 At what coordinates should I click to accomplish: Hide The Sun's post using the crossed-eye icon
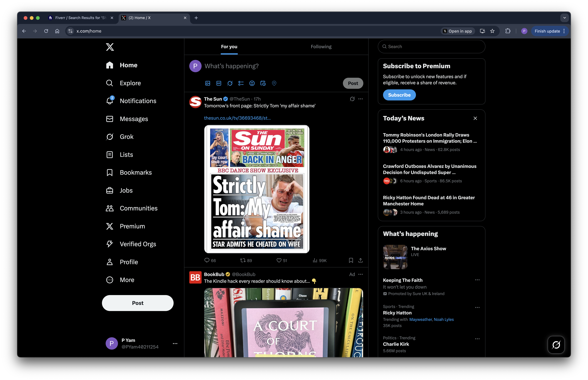click(x=352, y=99)
